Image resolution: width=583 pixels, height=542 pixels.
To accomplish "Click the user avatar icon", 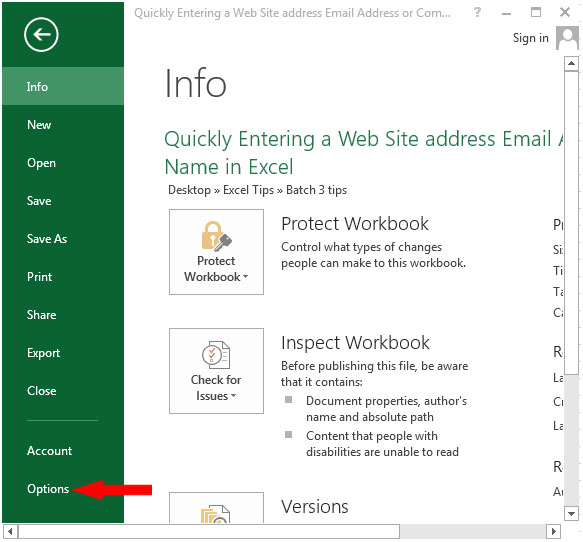I will click(x=567, y=38).
